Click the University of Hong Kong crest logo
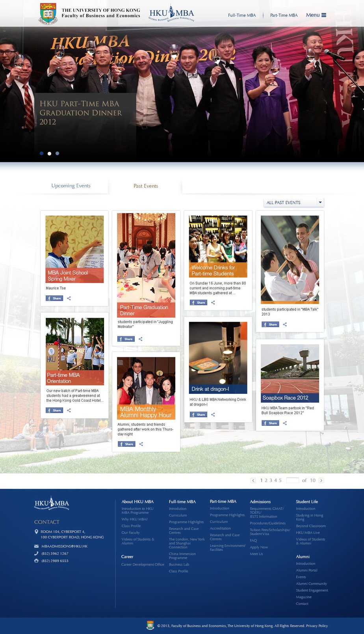 [x=48, y=14]
